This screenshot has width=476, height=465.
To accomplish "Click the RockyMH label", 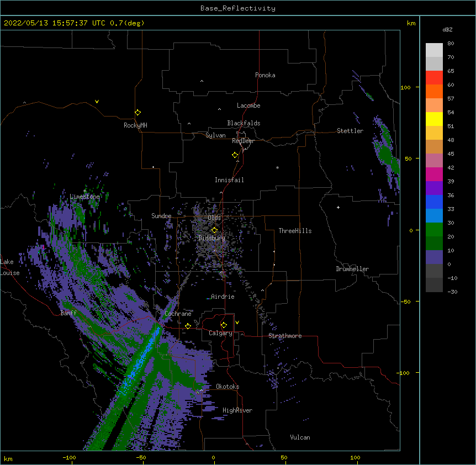I will 135,125.
